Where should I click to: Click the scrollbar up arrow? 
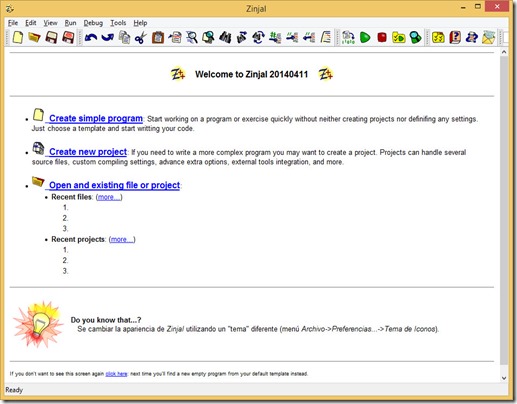coord(504,52)
